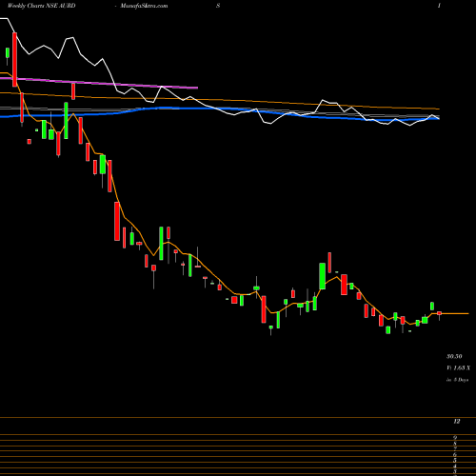This screenshot has height=476, width=476.
Task: Click the 'V: 1.65 X' volume text
Action: (458, 368)
